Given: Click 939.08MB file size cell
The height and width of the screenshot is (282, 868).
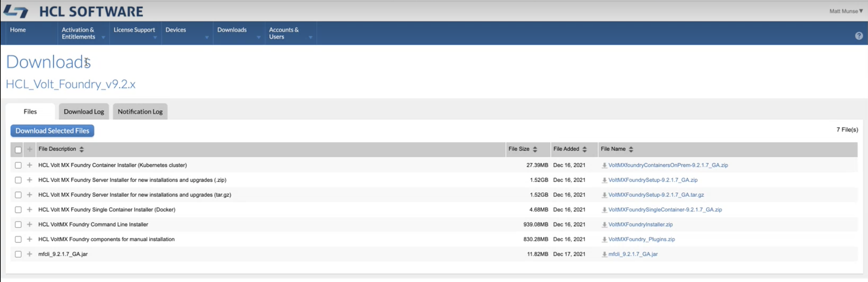Looking at the screenshot, I should 535,225.
